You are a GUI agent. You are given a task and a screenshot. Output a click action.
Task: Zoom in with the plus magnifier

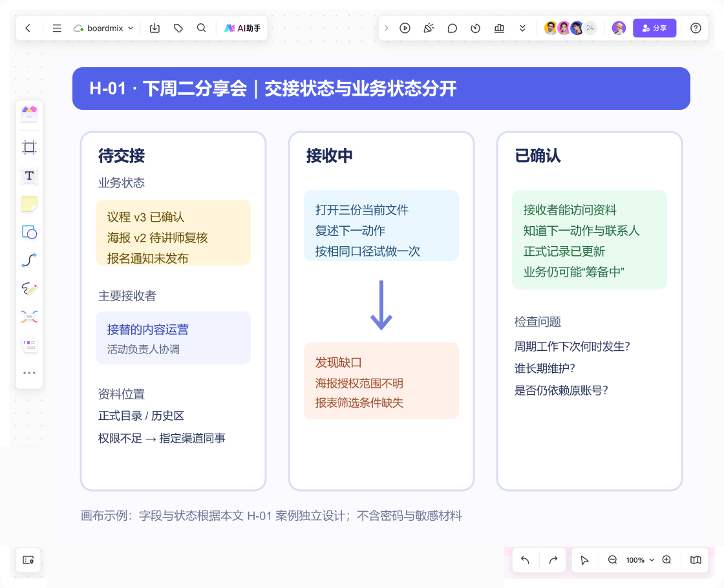pyautogui.click(x=666, y=560)
